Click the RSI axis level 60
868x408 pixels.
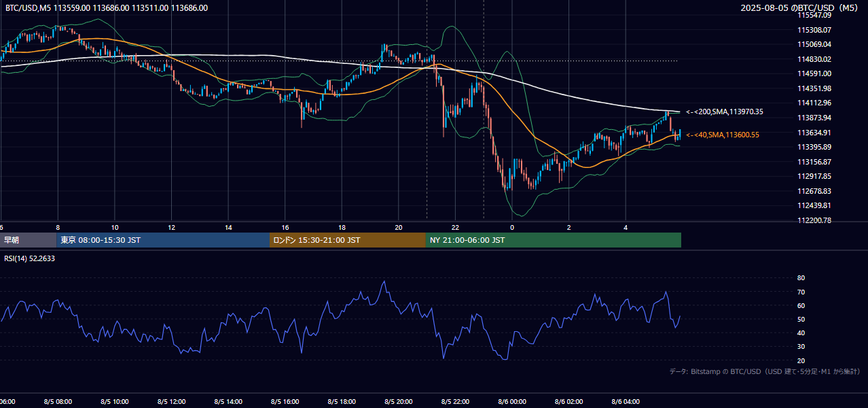tap(801, 305)
